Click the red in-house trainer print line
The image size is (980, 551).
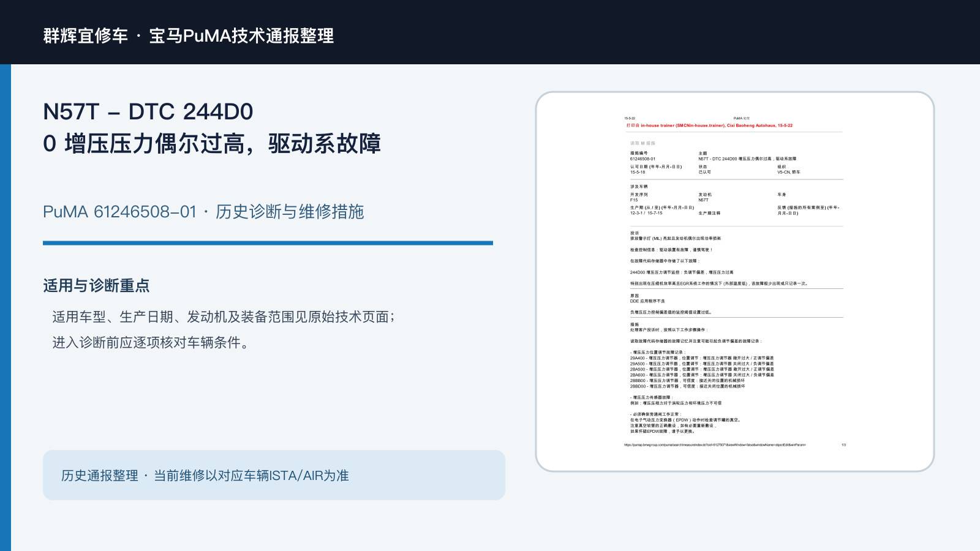coord(709,126)
